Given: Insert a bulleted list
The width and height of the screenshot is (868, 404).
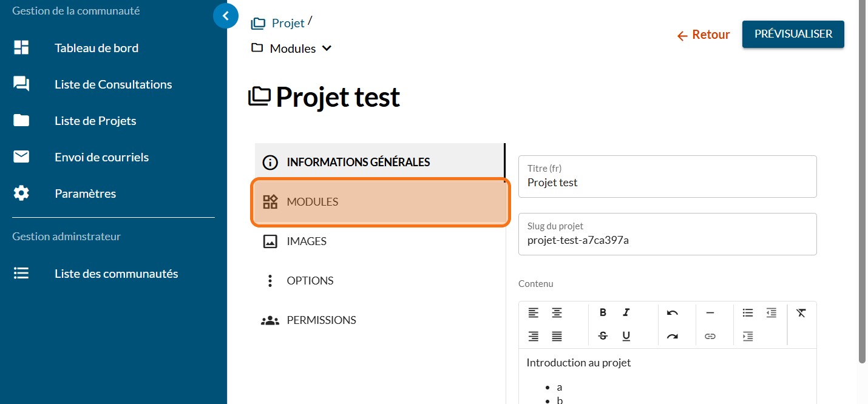Looking at the screenshot, I should click(x=748, y=312).
